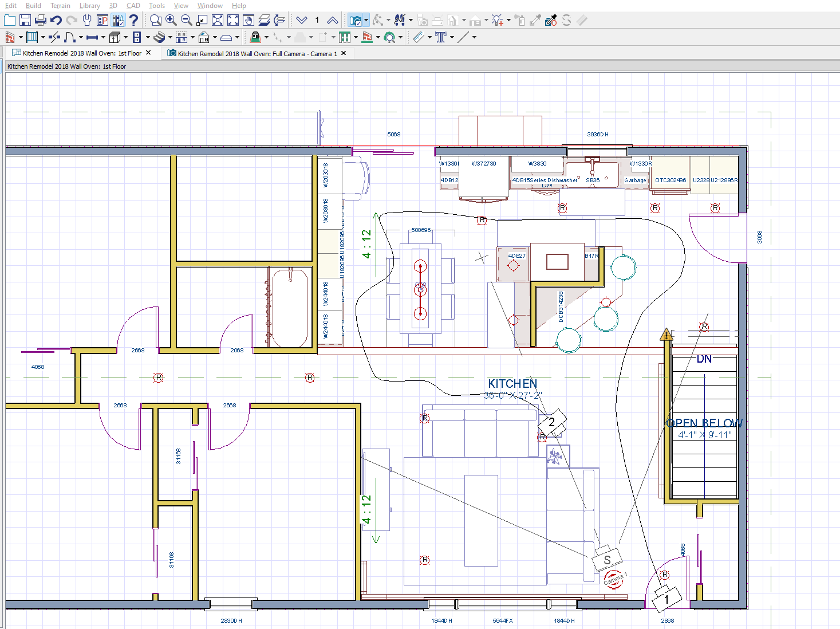Select the Railing/Fence tool icon
The image size is (840, 629).
point(32,37)
